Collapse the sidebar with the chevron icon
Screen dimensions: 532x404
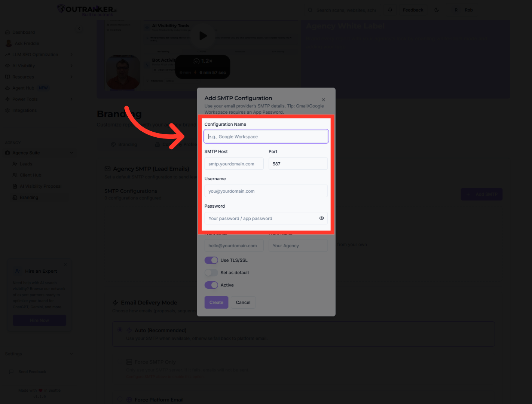click(x=79, y=29)
